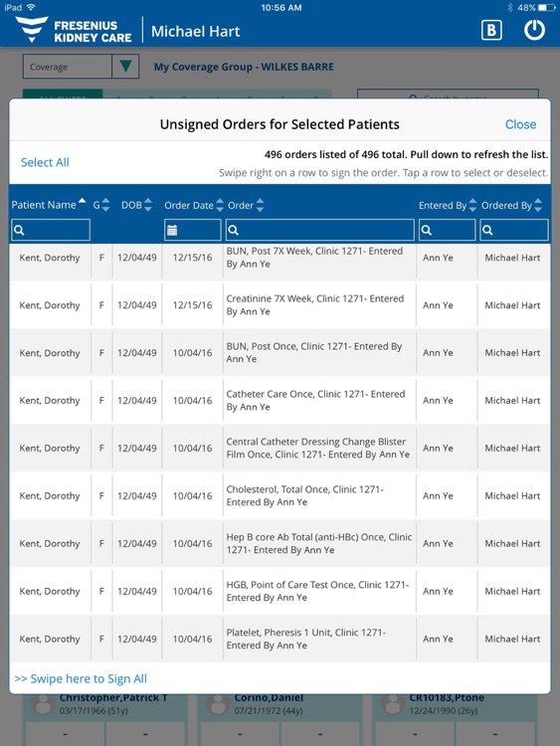
Task: Select the Cholesterol, Total Once order row
Action: point(280,495)
